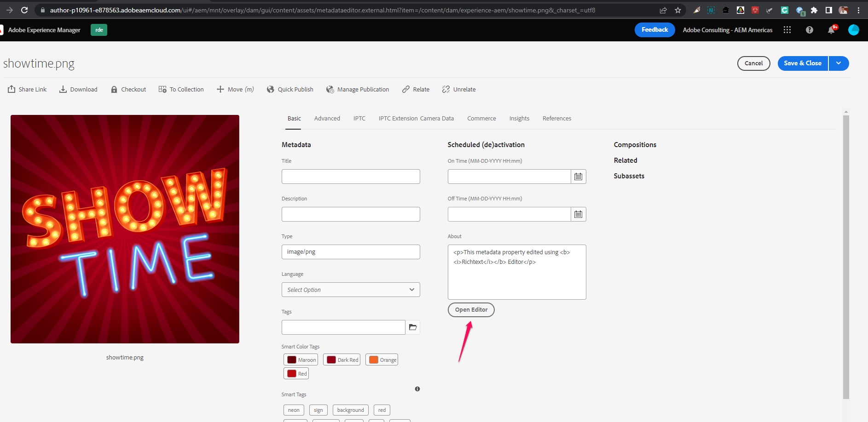Open the References tab

tap(557, 119)
